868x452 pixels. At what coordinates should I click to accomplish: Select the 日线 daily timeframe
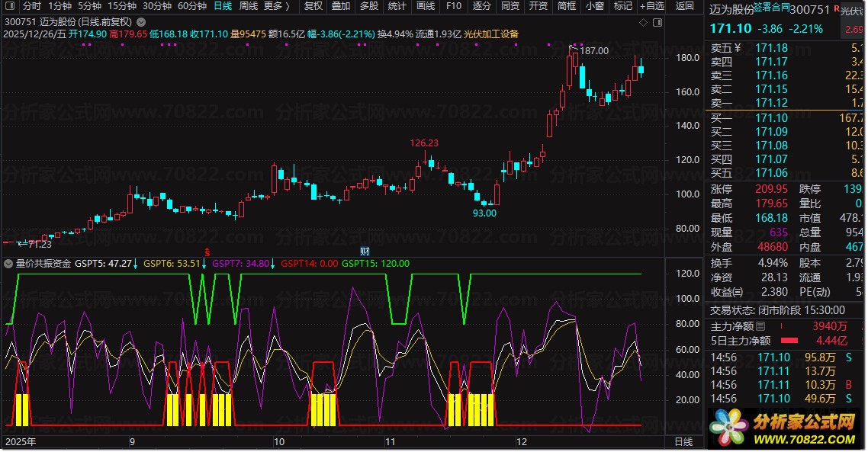223,6
